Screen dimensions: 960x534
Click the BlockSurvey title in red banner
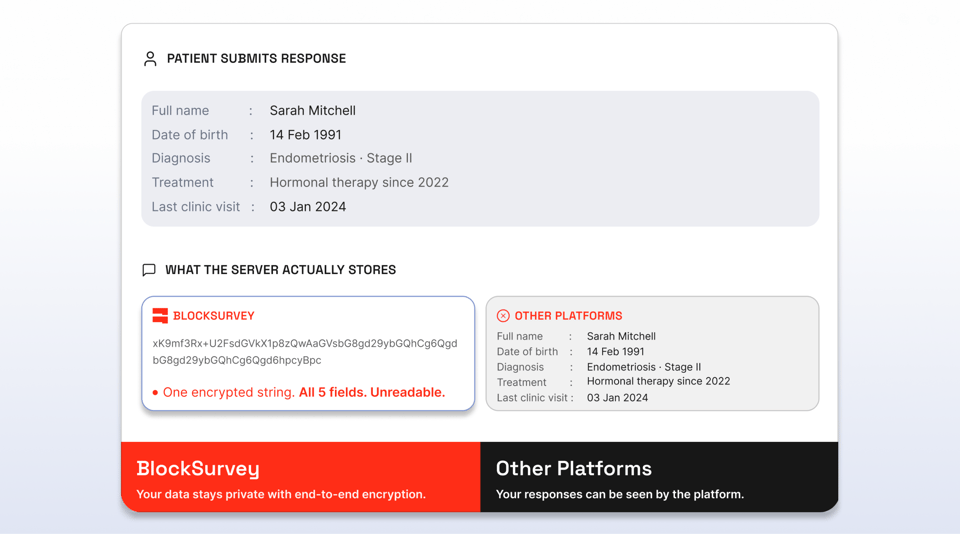point(198,469)
